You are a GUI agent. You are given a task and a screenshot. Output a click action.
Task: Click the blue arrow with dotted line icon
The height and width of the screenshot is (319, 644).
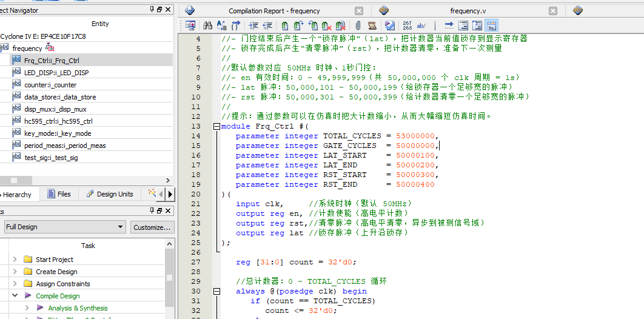point(449,25)
